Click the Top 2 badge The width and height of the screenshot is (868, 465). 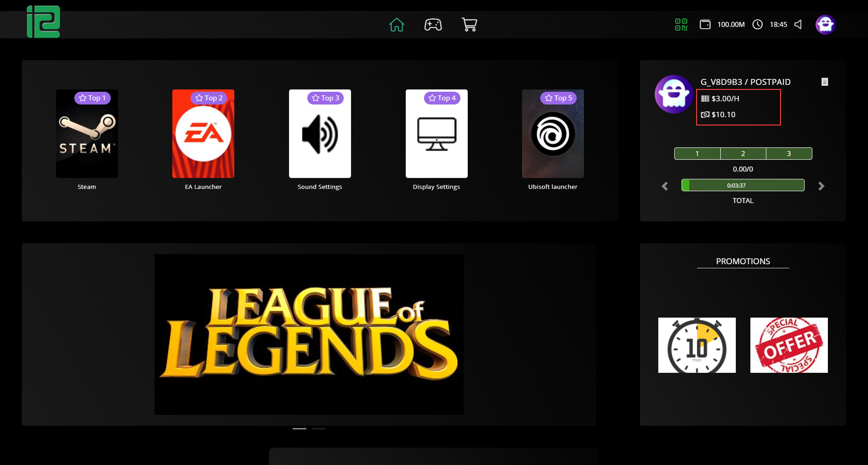tap(209, 98)
